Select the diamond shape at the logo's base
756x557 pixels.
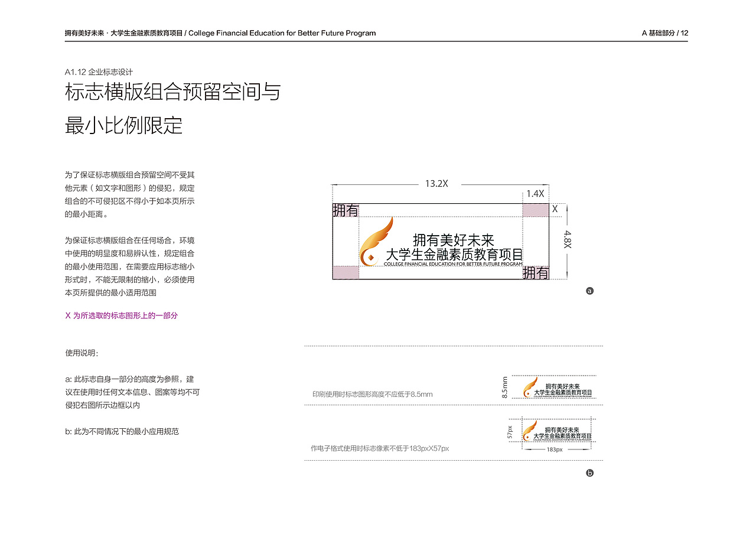370,258
